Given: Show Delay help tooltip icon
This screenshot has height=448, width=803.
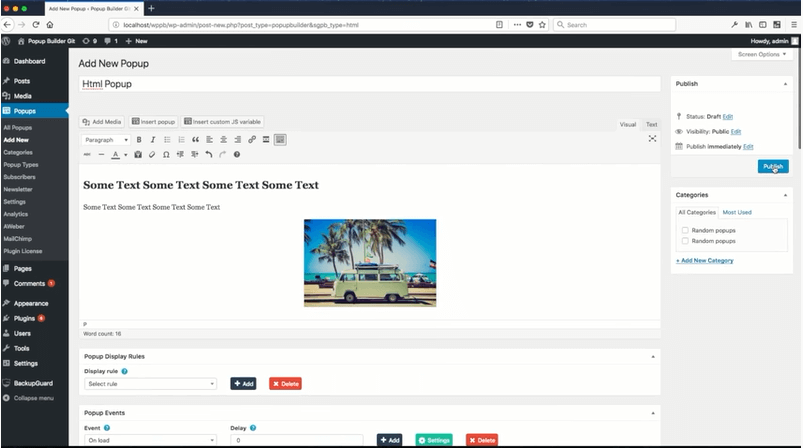Looking at the screenshot, I should point(253,428).
